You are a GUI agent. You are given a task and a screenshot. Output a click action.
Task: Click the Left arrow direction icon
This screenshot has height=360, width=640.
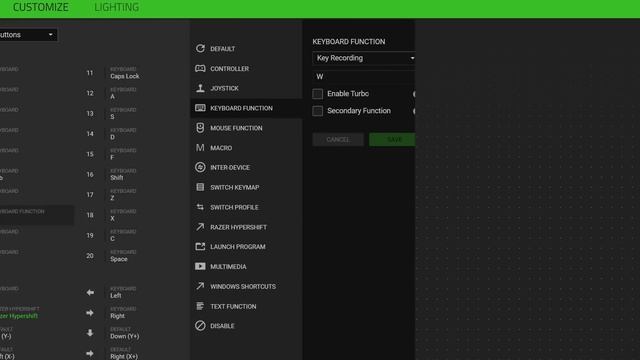(x=90, y=293)
